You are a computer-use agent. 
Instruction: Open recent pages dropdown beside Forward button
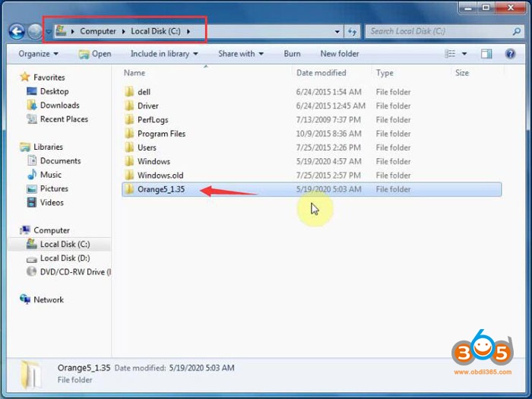(49, 32)
